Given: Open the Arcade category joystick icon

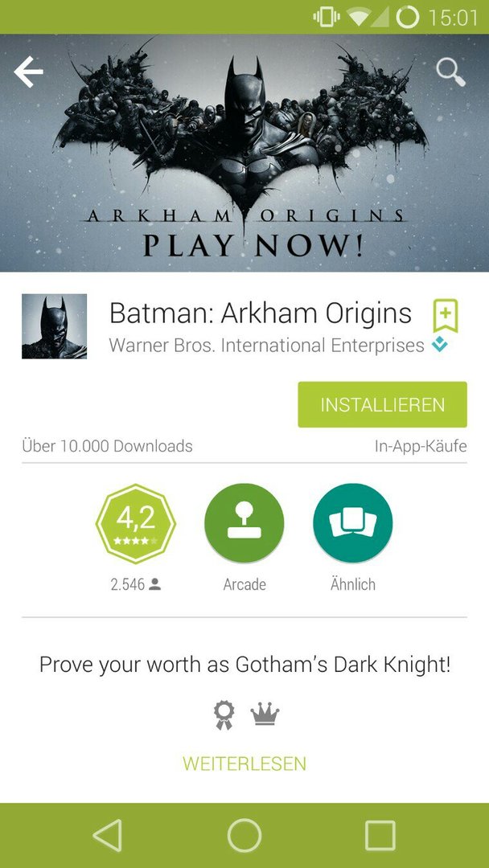Looking at the screenshot, I should point(244,523).
